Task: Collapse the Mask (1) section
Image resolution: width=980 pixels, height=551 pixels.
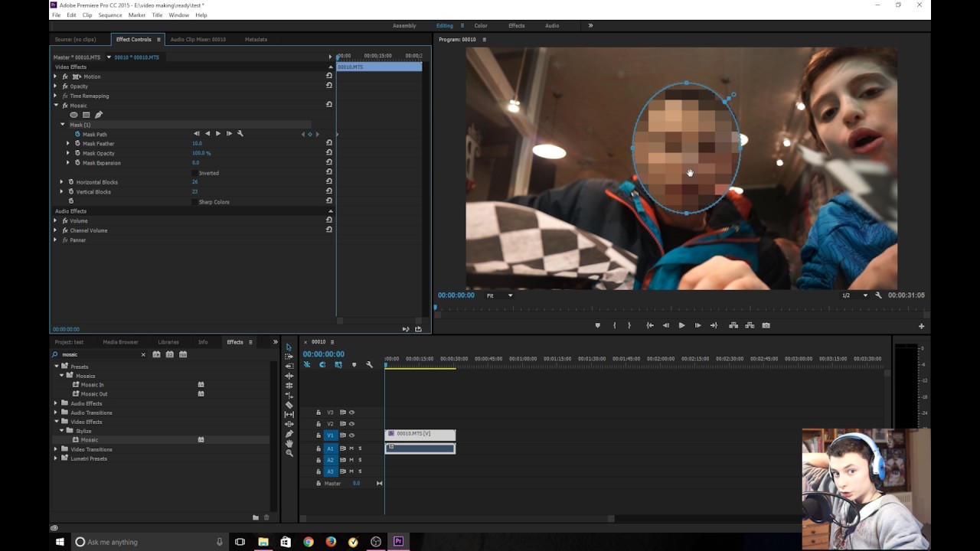Action: [x=63, y=125]
